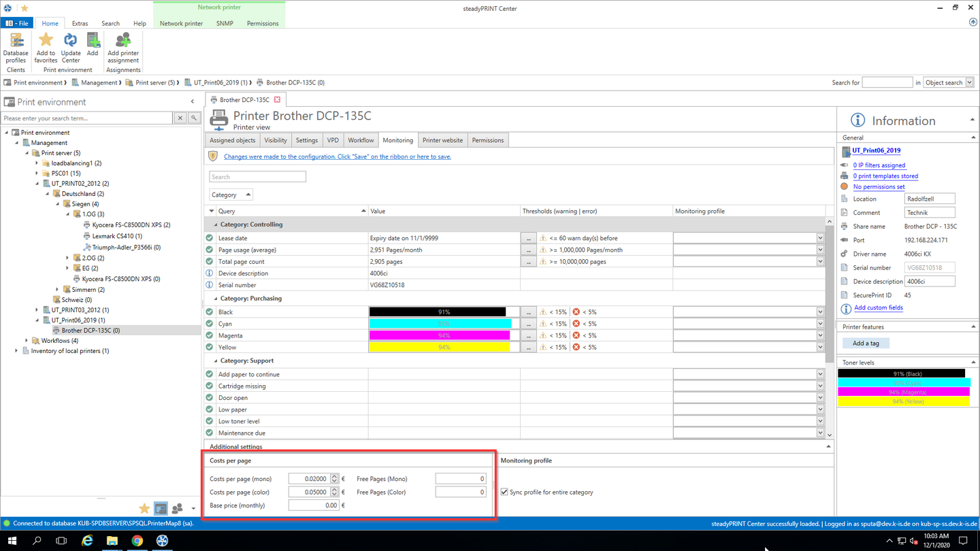Screen dimensions: 980x551
Task: Open the Printer website tab
Action: [442, 140]
